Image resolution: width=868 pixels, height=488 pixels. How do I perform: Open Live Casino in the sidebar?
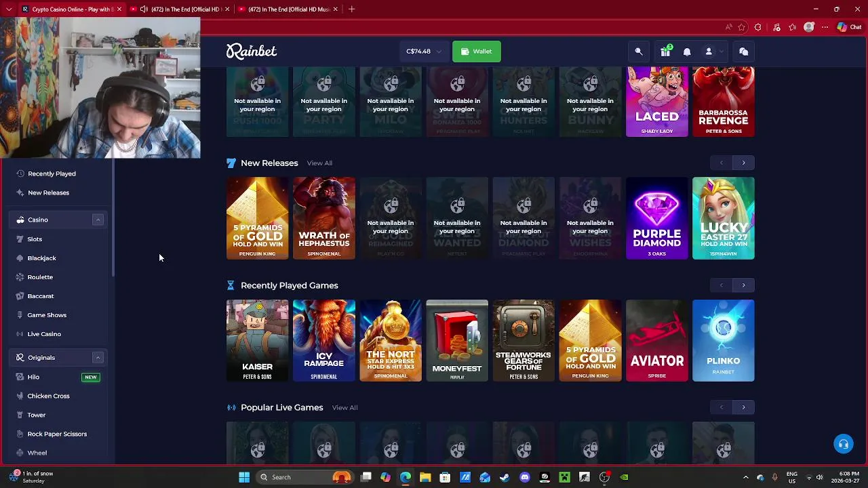tap(44, 333)
